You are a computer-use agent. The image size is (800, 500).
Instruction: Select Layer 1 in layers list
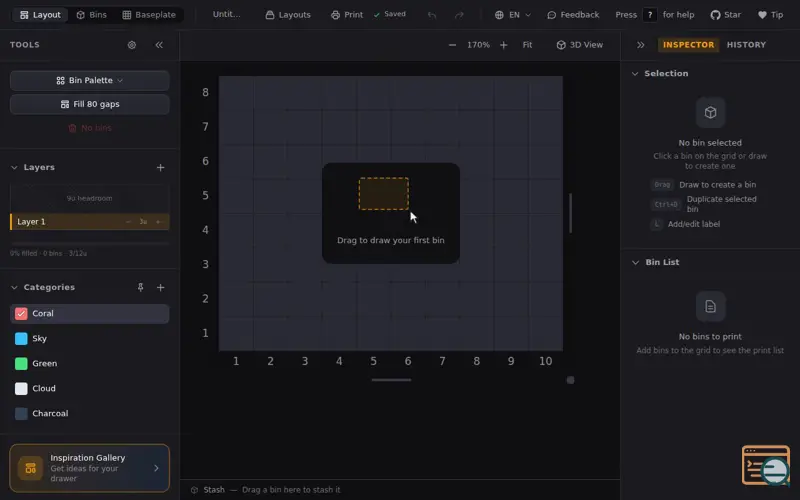click(x=90, y=222)
